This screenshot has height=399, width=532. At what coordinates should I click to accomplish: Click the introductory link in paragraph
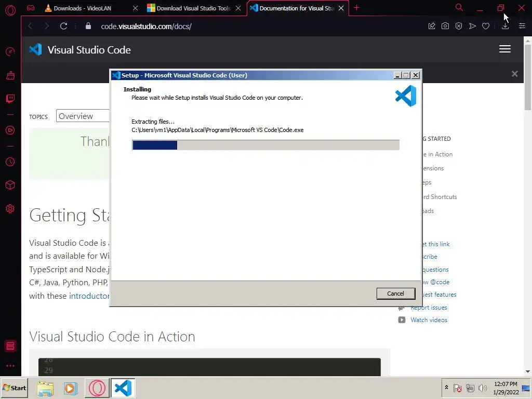point(89,296)
